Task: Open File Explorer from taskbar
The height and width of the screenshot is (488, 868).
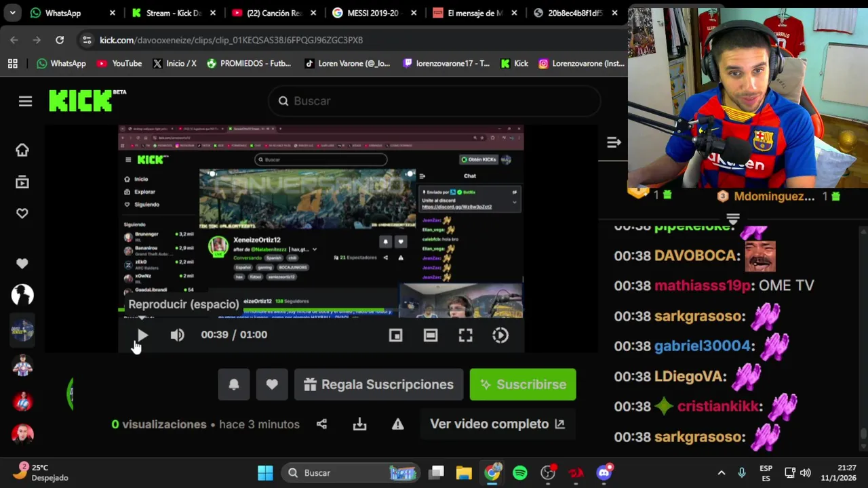Action: point(464,473)
